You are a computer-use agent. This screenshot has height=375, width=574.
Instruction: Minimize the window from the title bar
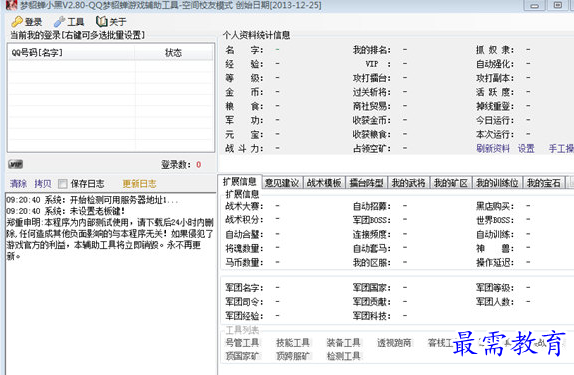[534, 5]
